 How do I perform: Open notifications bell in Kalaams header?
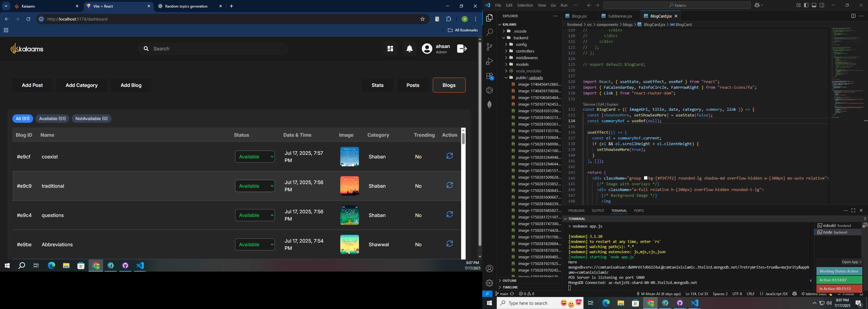click(x=409, y=49)
